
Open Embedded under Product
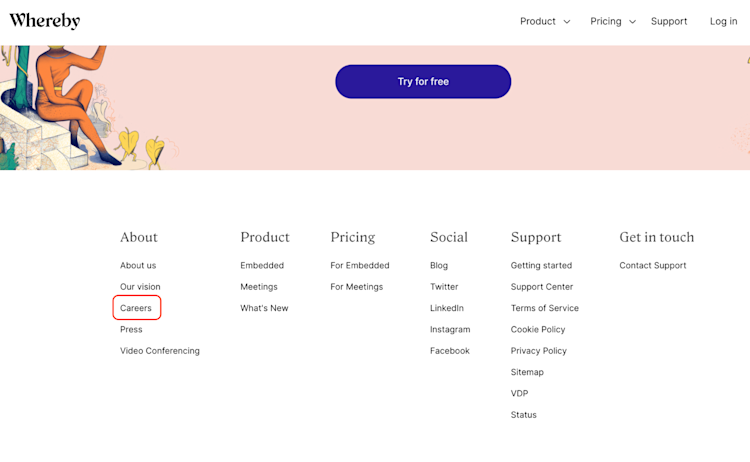(262, 265)
